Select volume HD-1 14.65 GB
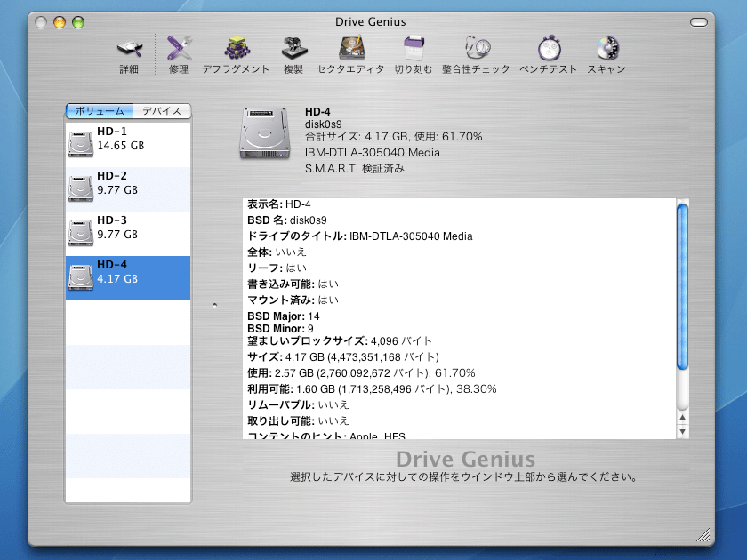This screenshot has width=747, height=560. tap(128, 145)
